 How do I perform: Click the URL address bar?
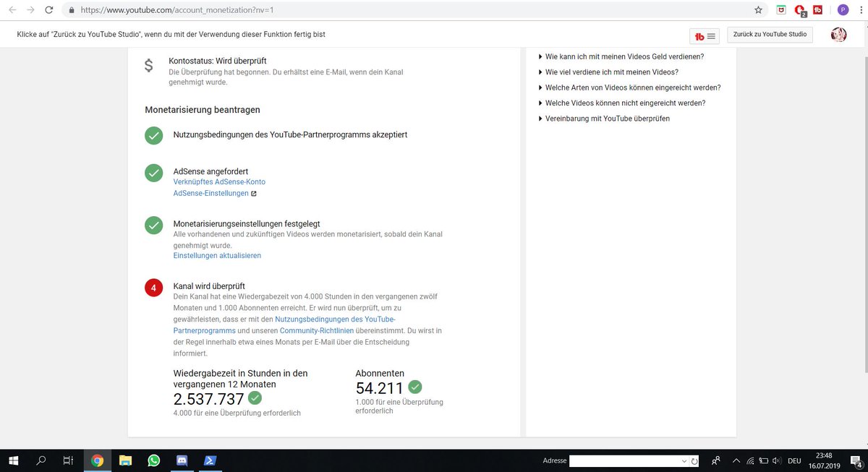point(405,10)
